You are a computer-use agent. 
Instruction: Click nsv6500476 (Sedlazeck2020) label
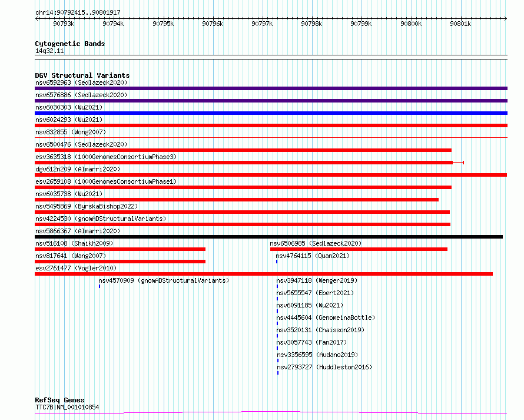pos(81,144)
